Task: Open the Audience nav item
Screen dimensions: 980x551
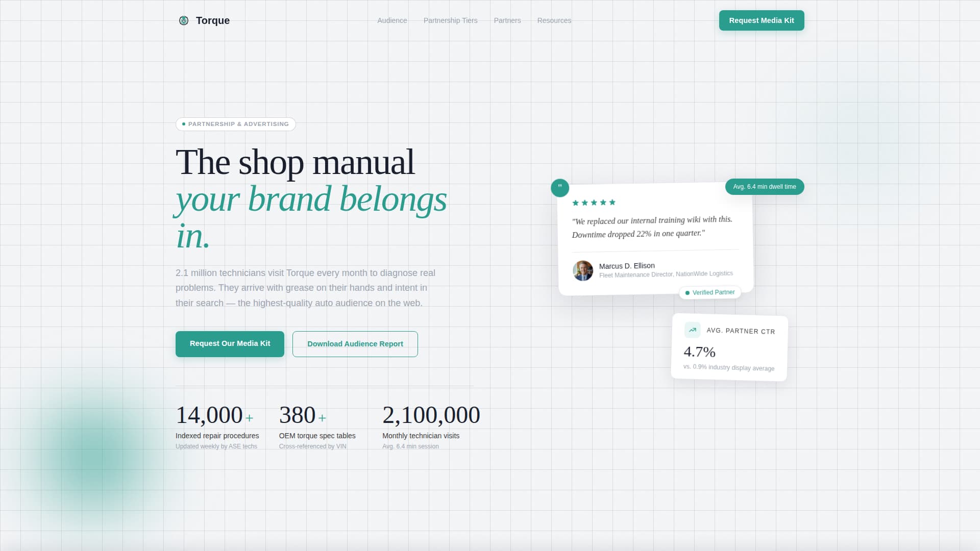Action: (392, 20)
